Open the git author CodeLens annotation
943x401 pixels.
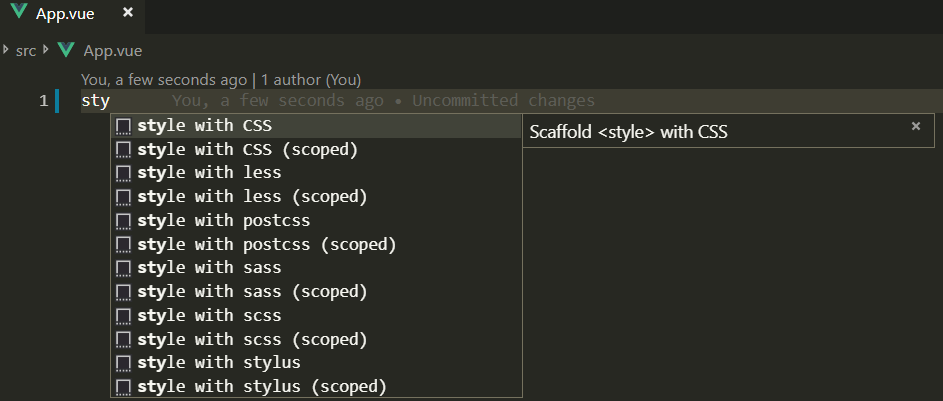click(221, 79)
